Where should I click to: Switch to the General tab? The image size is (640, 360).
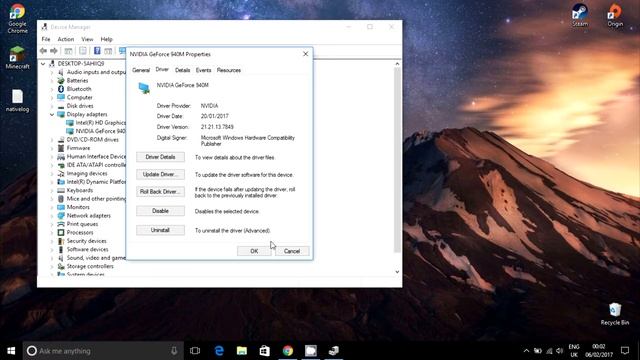[x=141, y=70]
